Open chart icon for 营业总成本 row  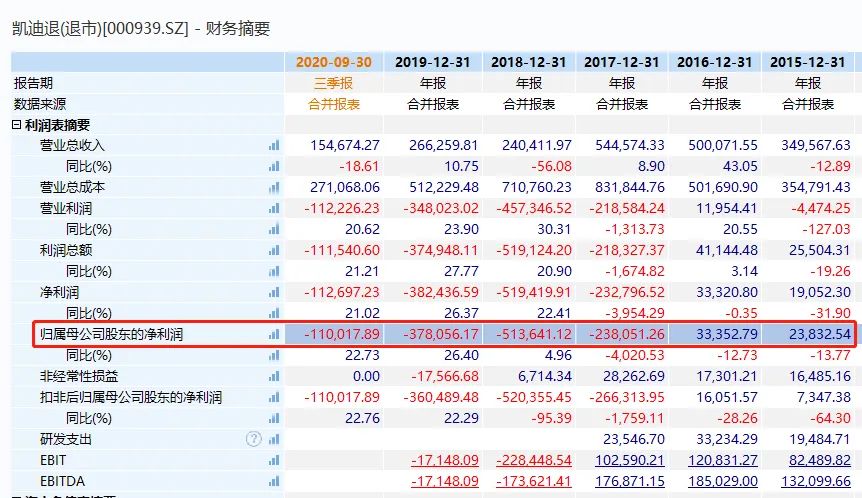274,187
